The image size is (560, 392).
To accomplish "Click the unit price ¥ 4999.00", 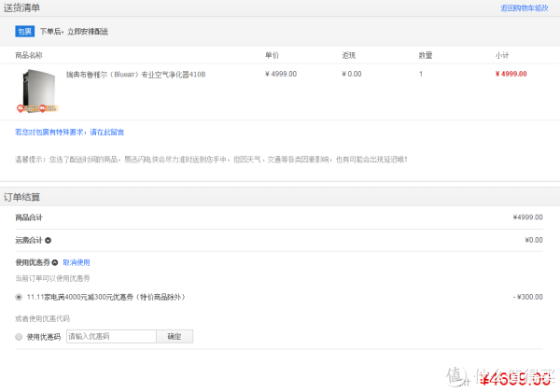I will pyautogui.click(x=281, y=74).
